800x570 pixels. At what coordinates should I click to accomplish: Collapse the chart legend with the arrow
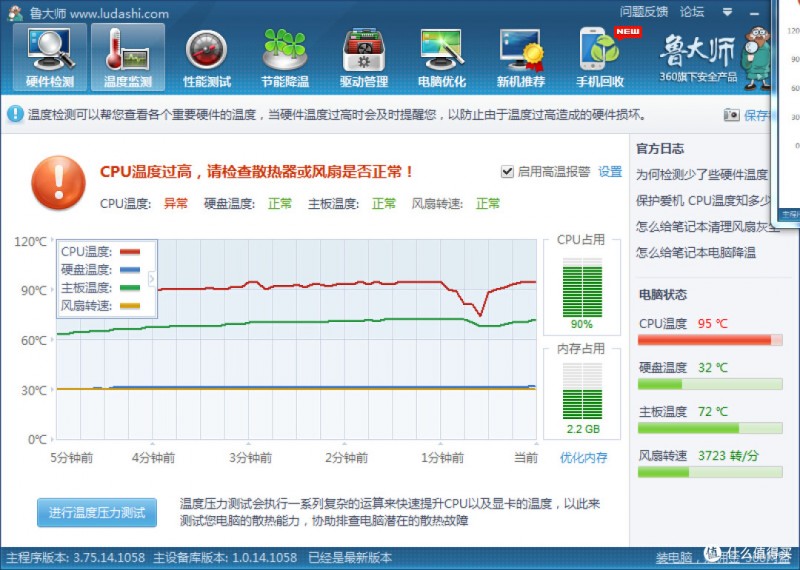tap(152, 279)
